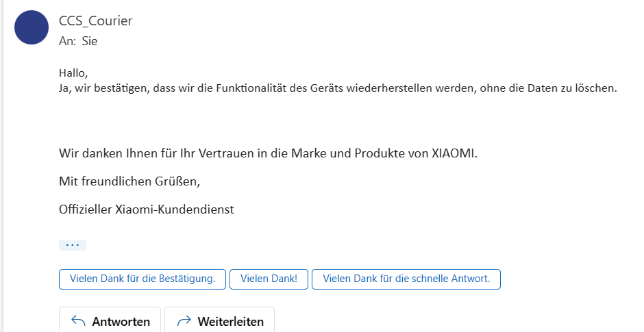Choose suggested reply "Vielen Dank für die Bestätigung."
This screenshot has width=644, height=332.
click(143, 279)
